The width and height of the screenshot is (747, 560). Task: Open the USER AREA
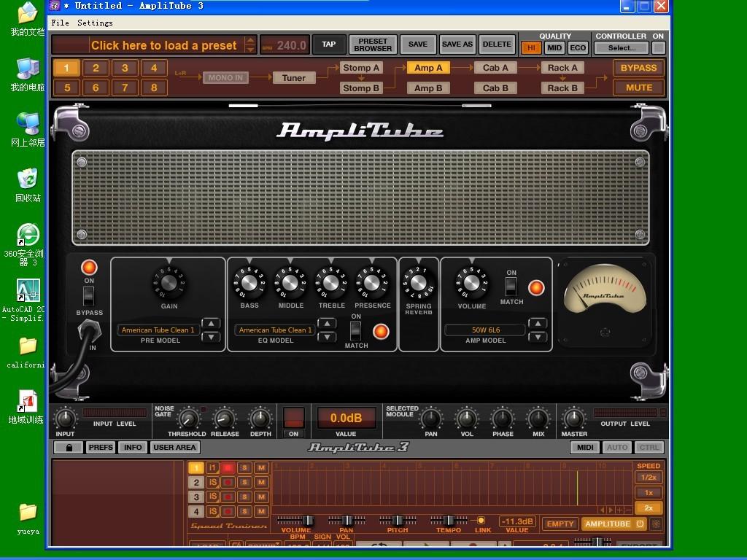coord(174,448)
